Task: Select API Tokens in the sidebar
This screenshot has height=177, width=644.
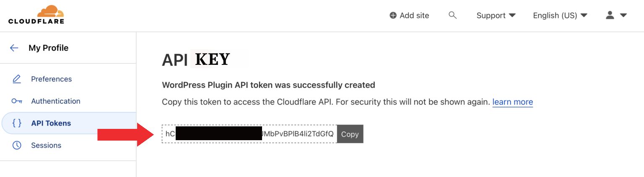Action: pos(51,123)
